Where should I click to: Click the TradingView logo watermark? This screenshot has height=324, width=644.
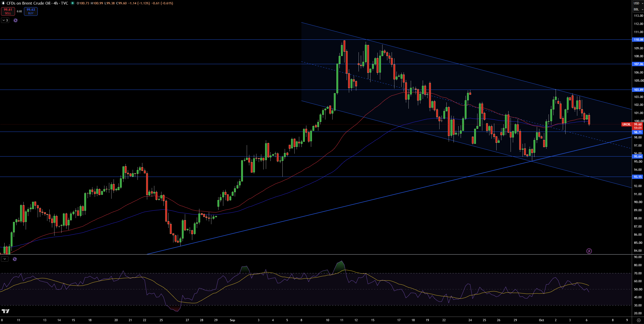point(6,311)
